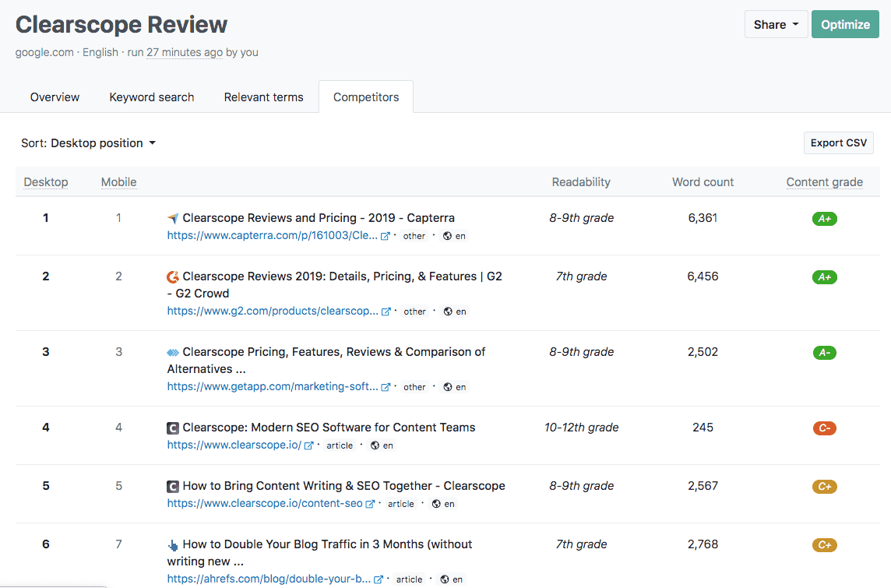Open the Relevant terms tab
This screenshot has height=588, width=891.
click(x=263, y=97)
